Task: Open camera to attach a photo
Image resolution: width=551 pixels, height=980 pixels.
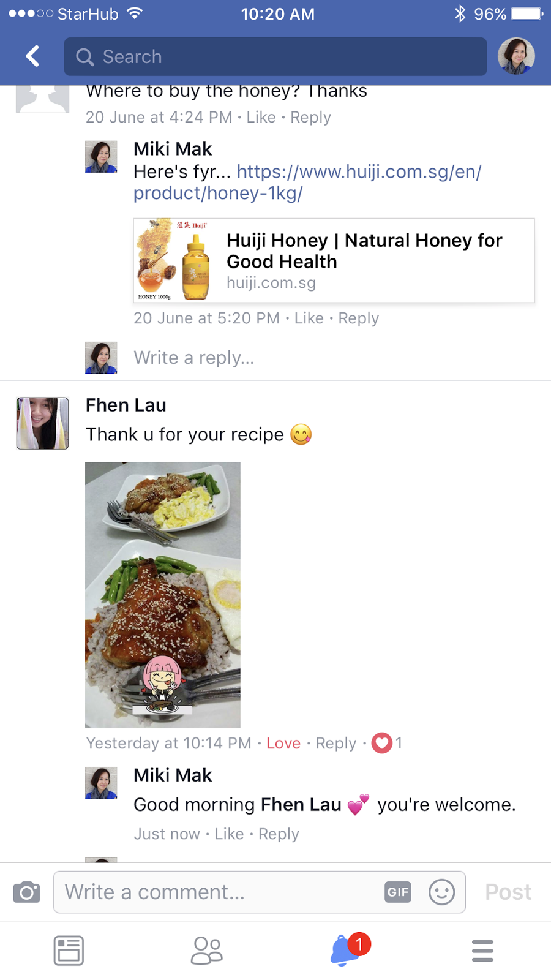Action: [x=27, y=892]
